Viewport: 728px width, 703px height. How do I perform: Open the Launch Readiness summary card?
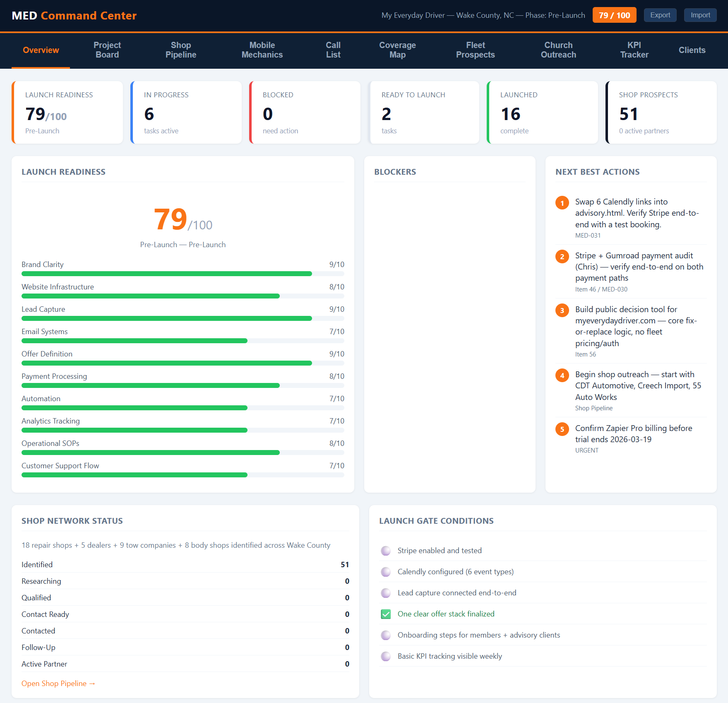pyautogui.click(x=67, y=113)
